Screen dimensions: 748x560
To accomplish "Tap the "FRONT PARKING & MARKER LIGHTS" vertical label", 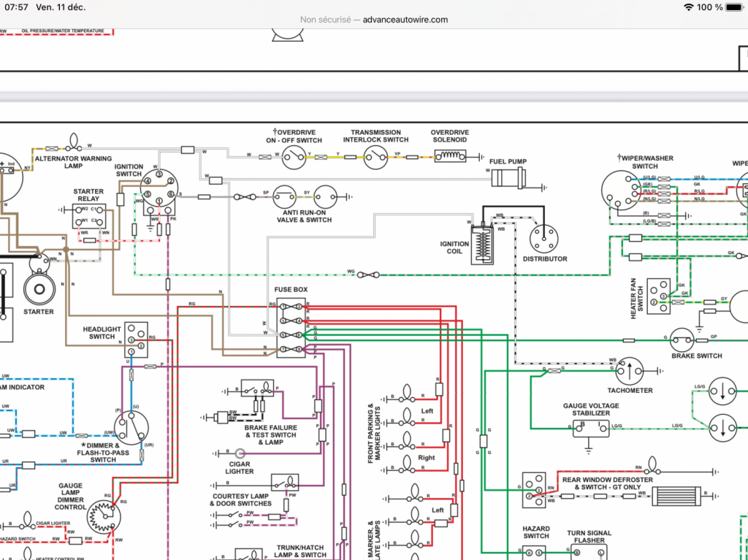I will [x=374, y=433].
